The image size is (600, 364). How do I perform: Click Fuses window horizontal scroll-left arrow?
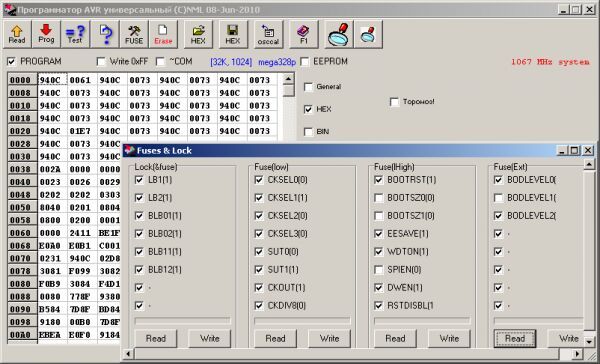coord(128,354)
